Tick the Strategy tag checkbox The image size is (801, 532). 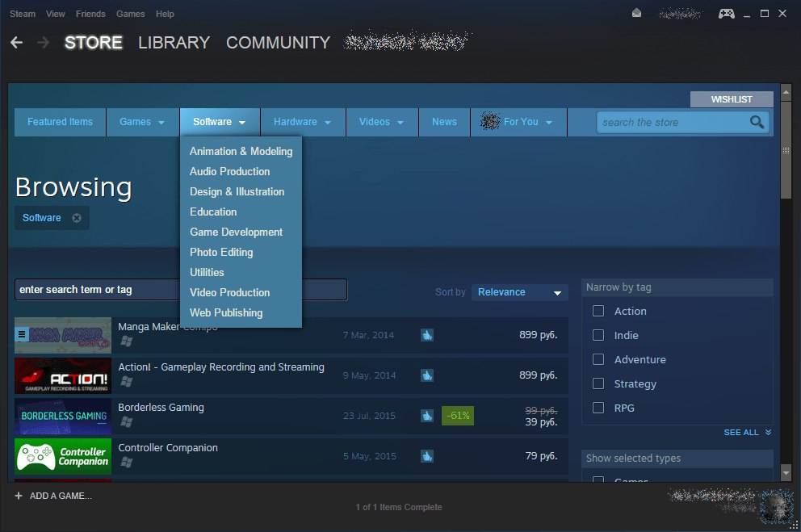(x=598, y=383)
